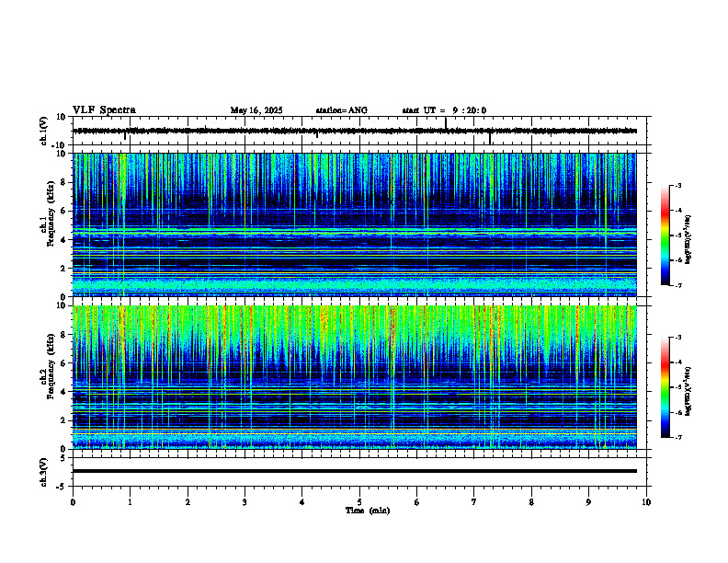
Task: Click the log(PSD) label beside ch.2 colorbar
Action: point(688,390)
